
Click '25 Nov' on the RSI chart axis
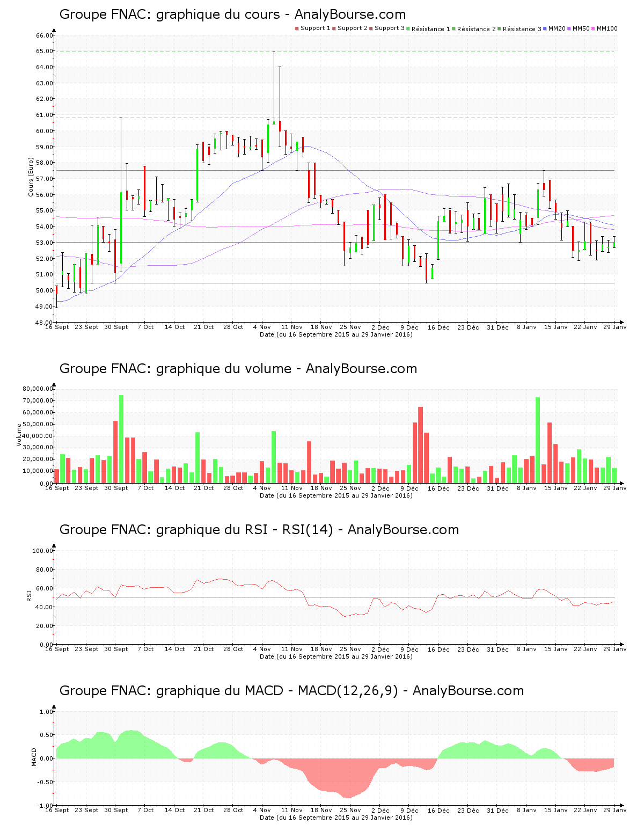(350, 649)
